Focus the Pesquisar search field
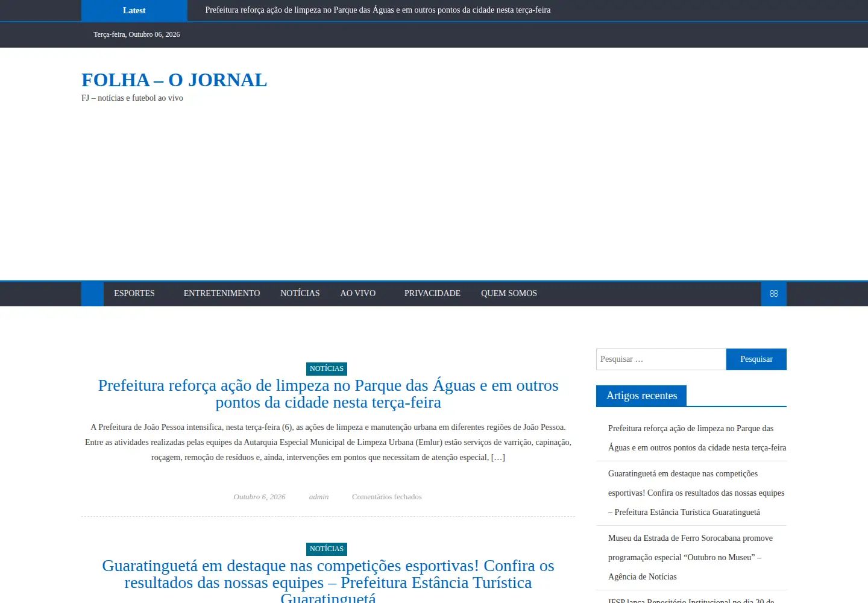Screen dimensions: 868x603 pos(661,359)
